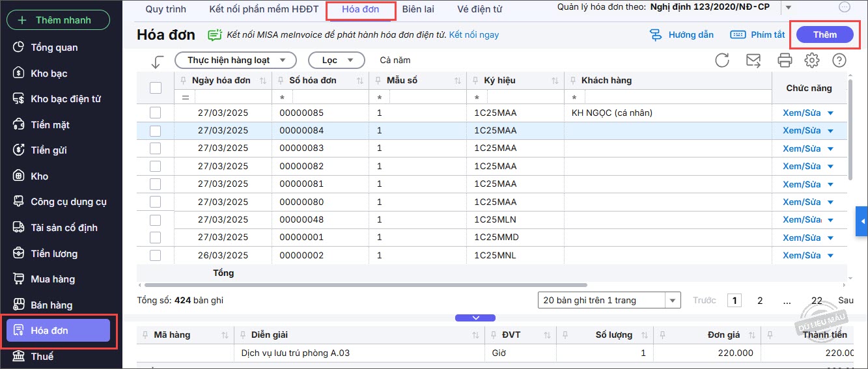Open the grid settings gear icon

[x=811, y=61]
